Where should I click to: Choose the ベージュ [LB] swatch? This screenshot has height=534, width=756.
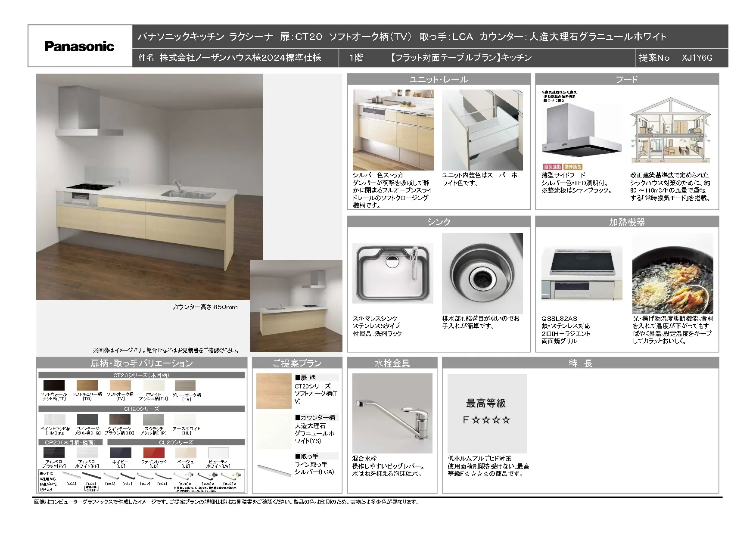coord(186,453)
